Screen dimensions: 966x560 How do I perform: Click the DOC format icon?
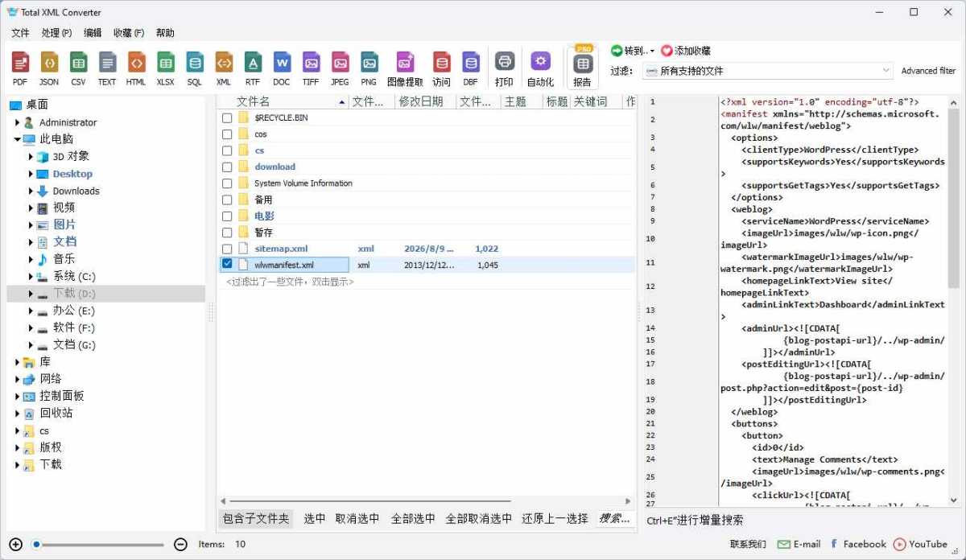point(282,68)
